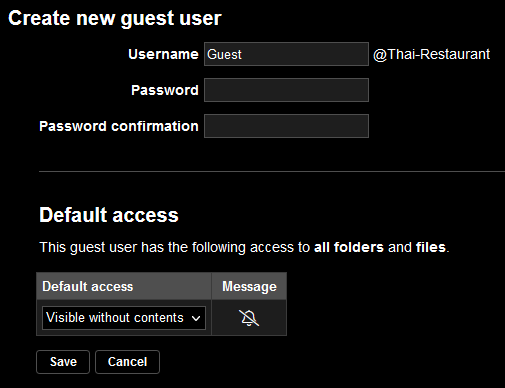Toggle the muted notification bell icon
The height and width of the screenshot is (388, 505).
tap(249, 318)
